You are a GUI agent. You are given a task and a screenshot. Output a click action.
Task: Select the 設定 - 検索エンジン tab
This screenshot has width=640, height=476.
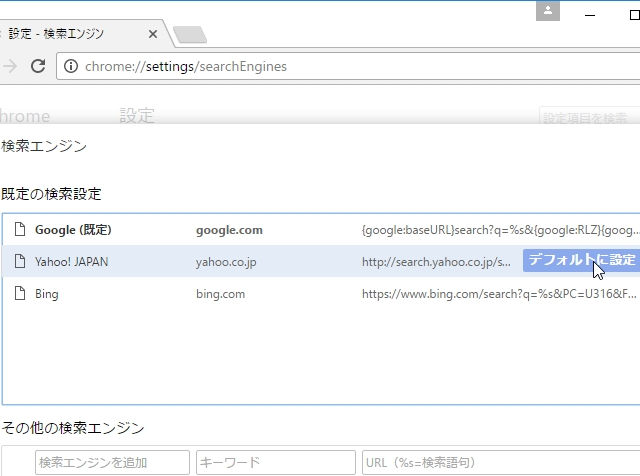82,33
